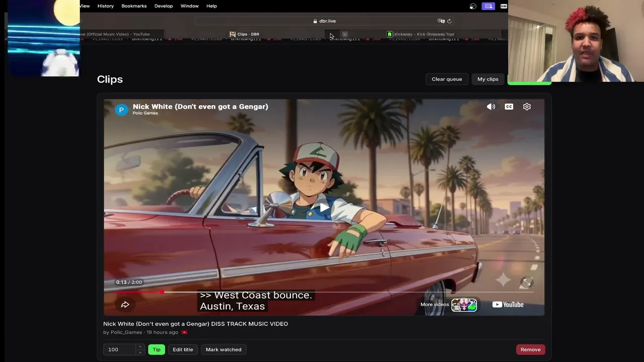This screenshot has width=644, height=362.
Task: Open the Help menu
Action: tap(211, 6)
